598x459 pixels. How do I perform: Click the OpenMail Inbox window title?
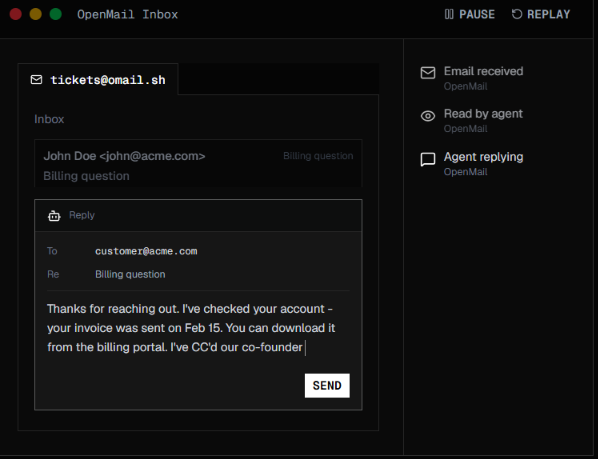pos(127,14)
